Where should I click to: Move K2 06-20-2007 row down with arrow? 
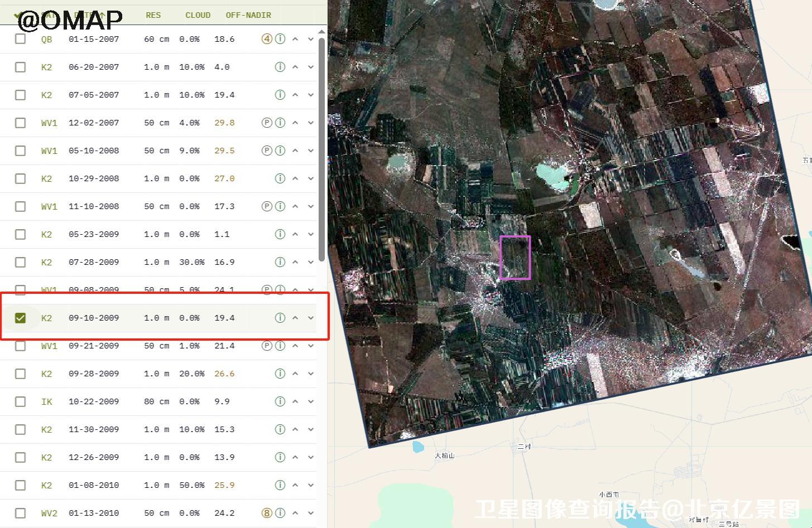311,67
